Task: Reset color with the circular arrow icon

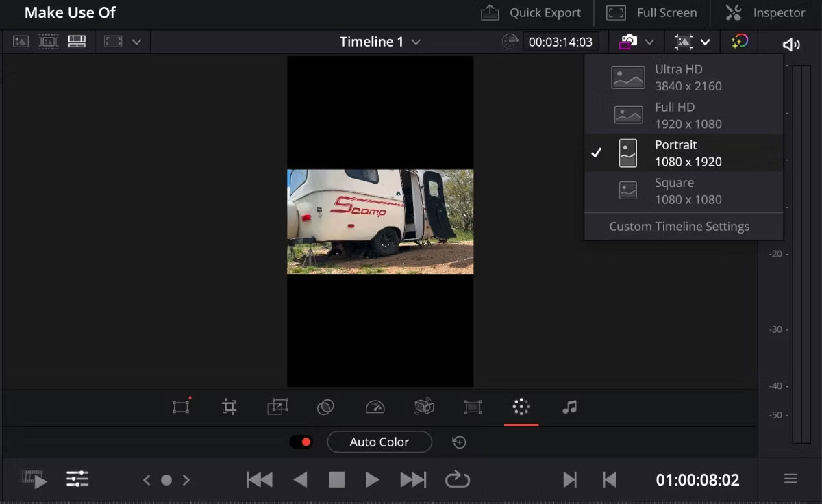Action: coord(459,442)
